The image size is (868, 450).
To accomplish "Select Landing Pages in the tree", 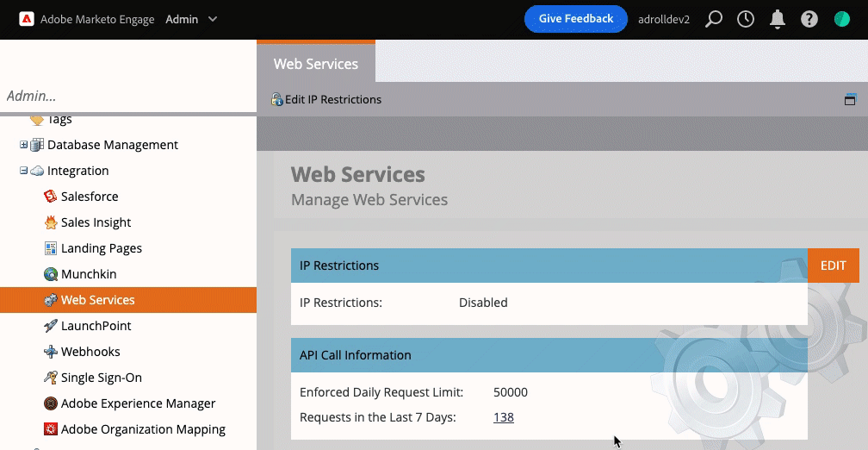I will pos(102,248).
